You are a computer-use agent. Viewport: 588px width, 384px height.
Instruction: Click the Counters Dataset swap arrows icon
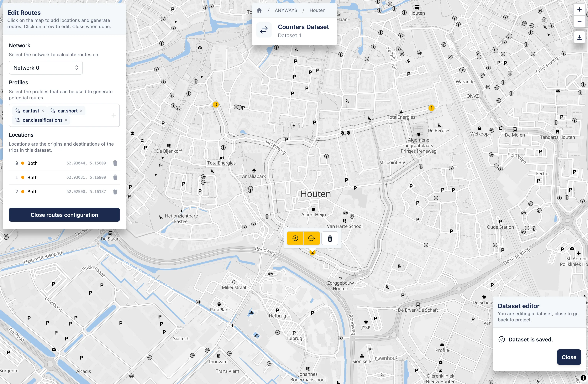point(264,30)
